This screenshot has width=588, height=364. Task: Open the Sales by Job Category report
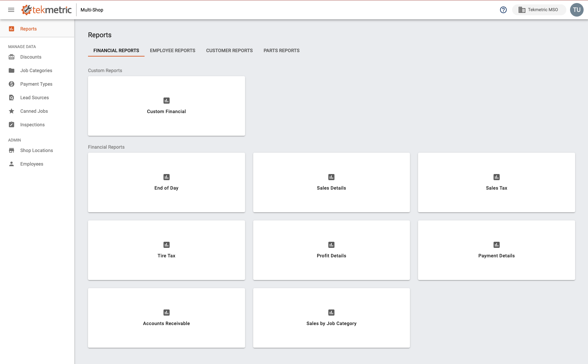coord(331,318)
